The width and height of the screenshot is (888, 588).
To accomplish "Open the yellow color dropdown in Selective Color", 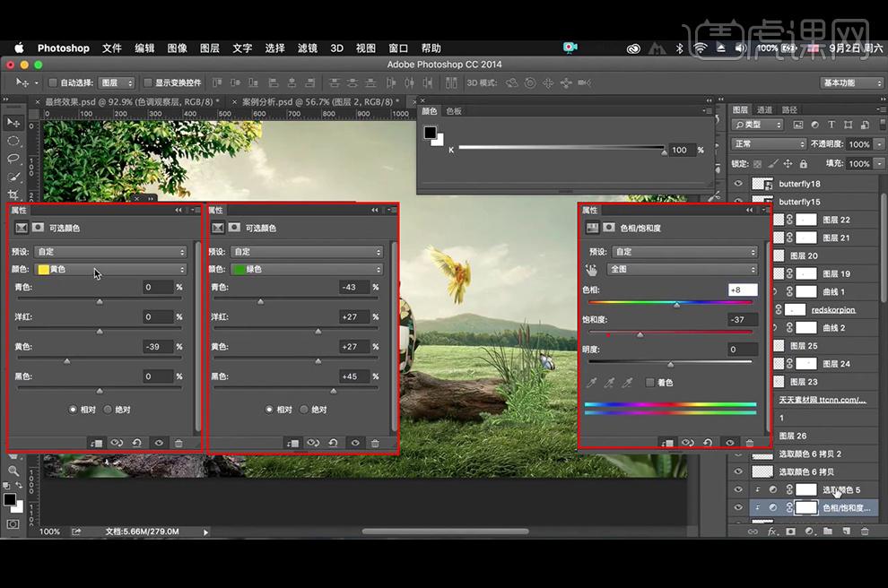I will [x=110, y=270].
